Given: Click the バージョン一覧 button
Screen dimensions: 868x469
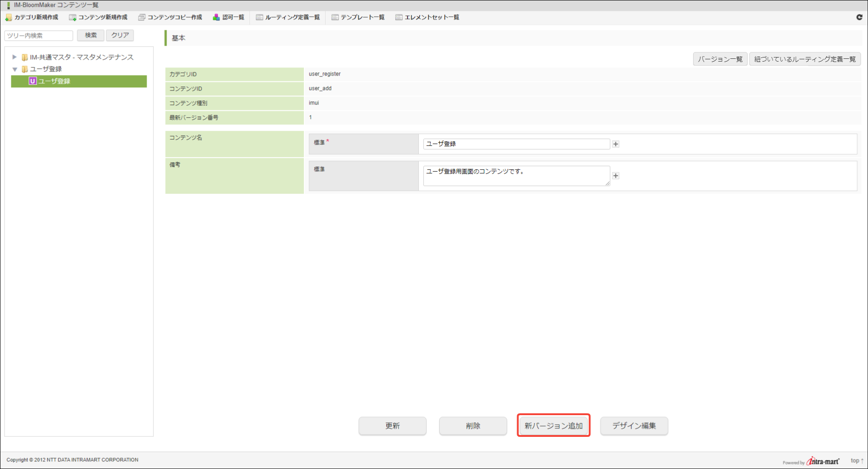Looking at the screenshot, I should point(719,59).
